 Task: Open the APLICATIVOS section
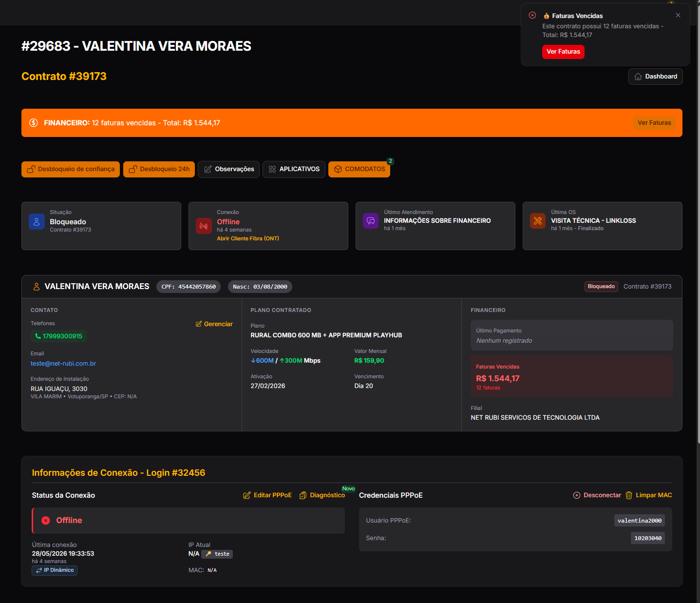(x=294, y=169)
